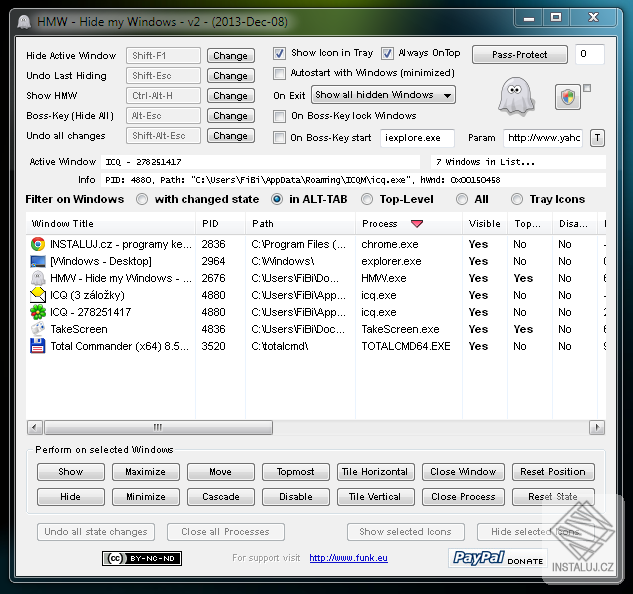Click the Disable button
Viewport: 633px width, 594px height.
point(296,497)
